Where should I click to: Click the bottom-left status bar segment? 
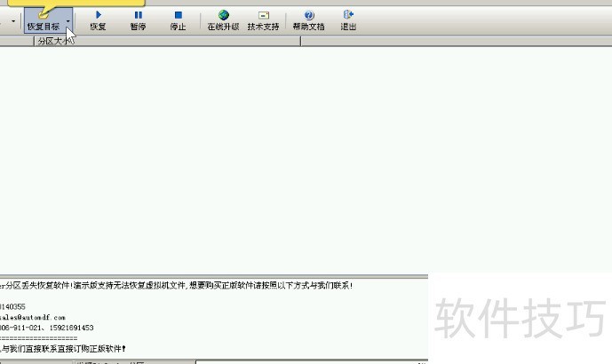pos(36,361)
